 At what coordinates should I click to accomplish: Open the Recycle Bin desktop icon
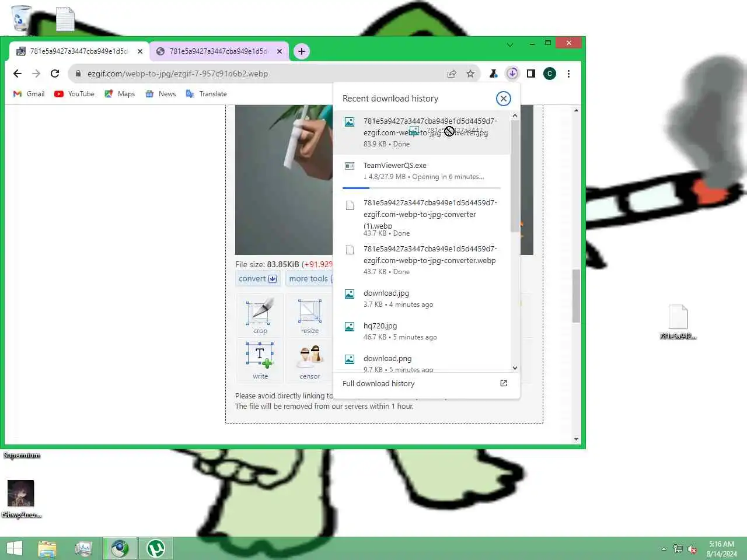tap(21, 18)
